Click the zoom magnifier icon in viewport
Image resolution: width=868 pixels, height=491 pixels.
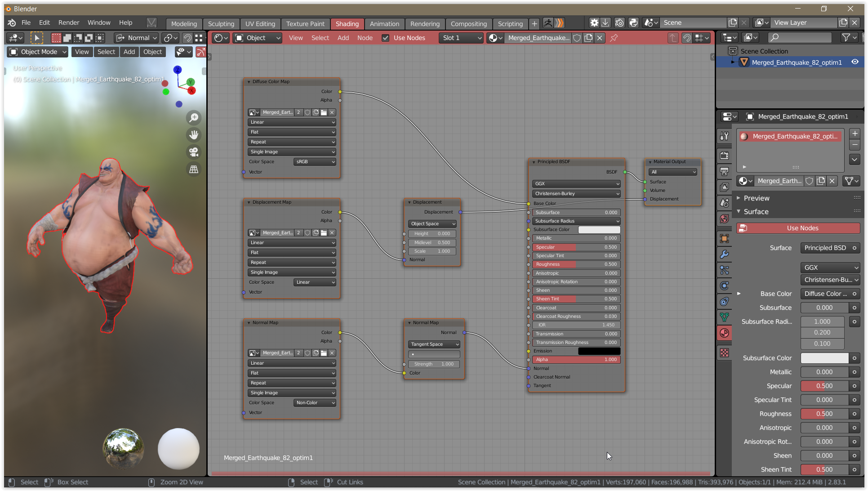click(194, 118)
